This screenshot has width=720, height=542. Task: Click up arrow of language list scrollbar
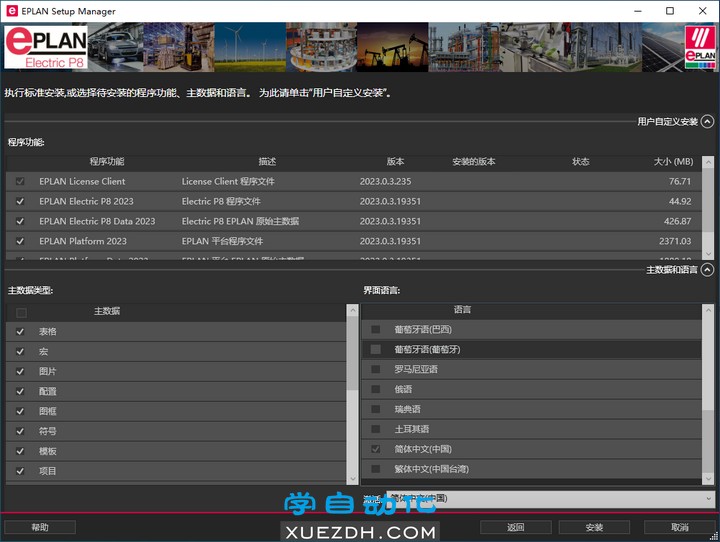coord(709,311)
